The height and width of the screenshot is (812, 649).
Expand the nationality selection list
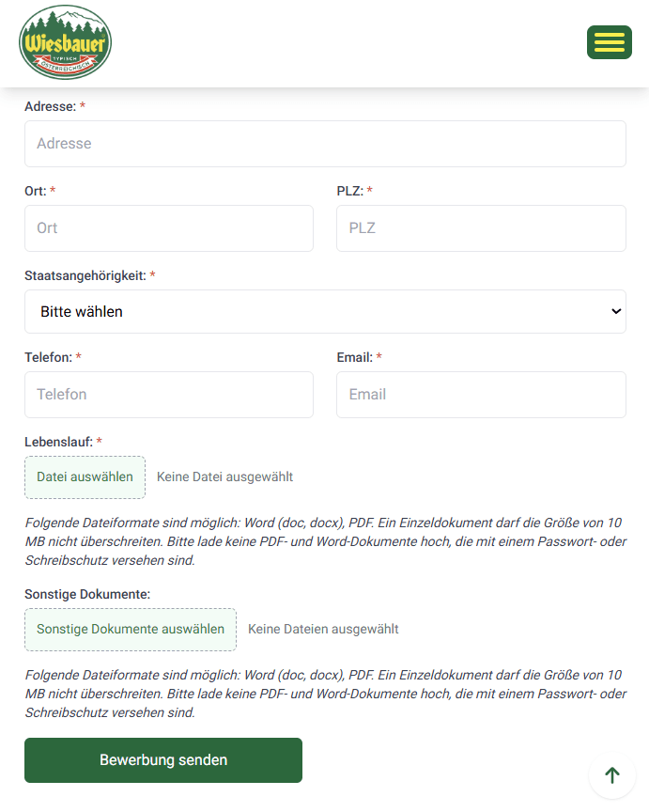click(325, 310)
